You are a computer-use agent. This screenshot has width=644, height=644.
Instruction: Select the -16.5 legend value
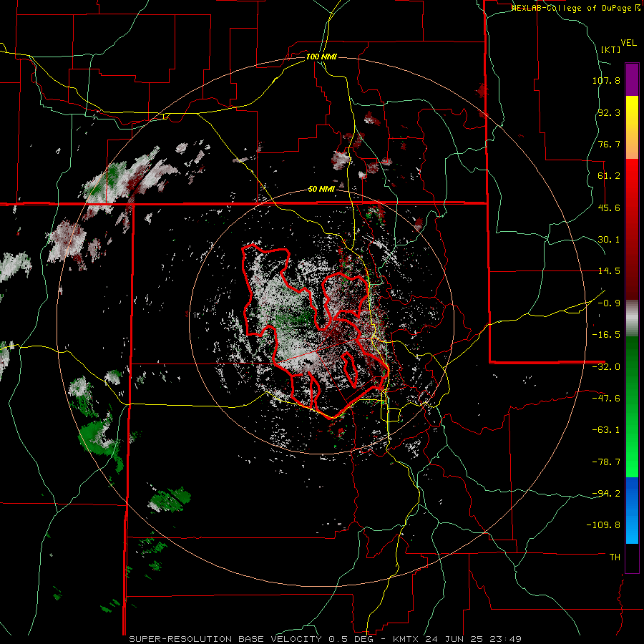(x=606, y=335)
